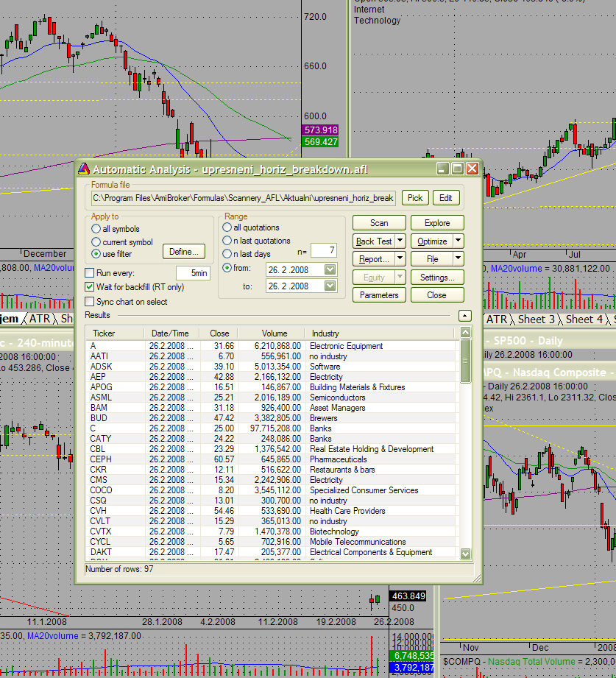Click the Number of rows: 97 status
The width and height of the screenshot is (616, 678).
click(119, 569)
